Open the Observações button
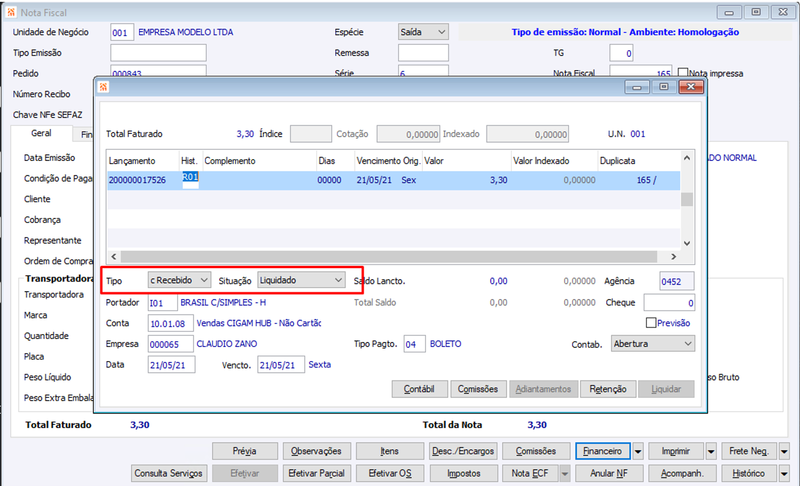The height and width of the screenshot is (486, 800). point(316,451)
